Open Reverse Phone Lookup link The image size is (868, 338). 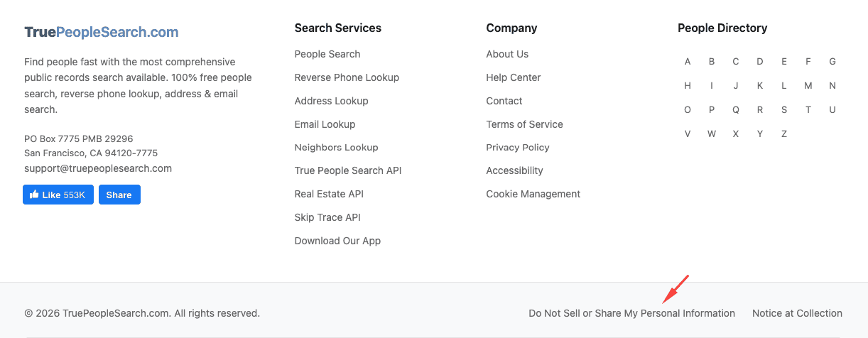coord(347,77)
